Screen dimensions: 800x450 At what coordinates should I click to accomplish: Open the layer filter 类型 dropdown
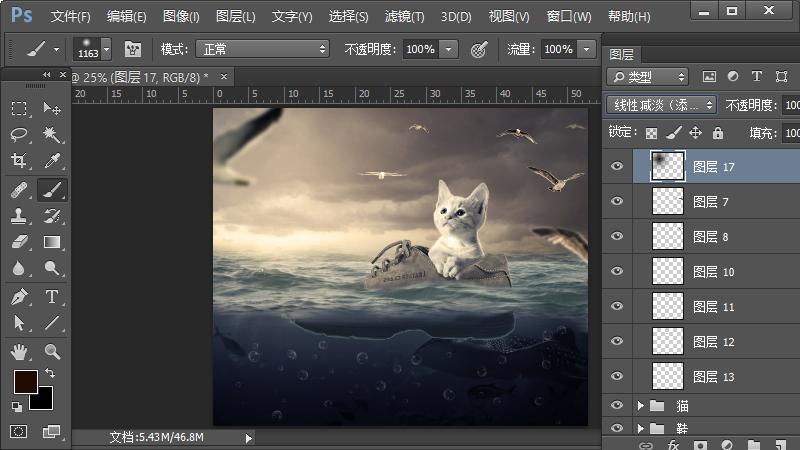coord(647,77)
